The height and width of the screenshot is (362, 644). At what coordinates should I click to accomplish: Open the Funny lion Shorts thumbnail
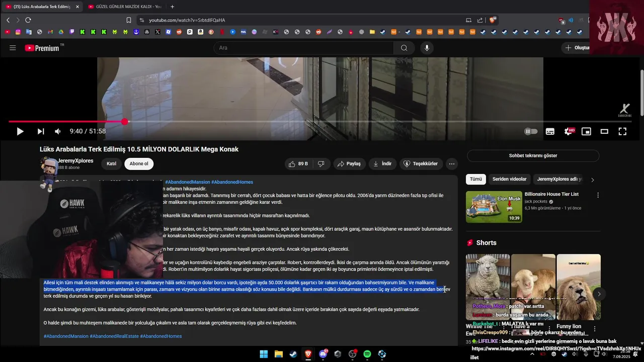[x=579, y=287]
